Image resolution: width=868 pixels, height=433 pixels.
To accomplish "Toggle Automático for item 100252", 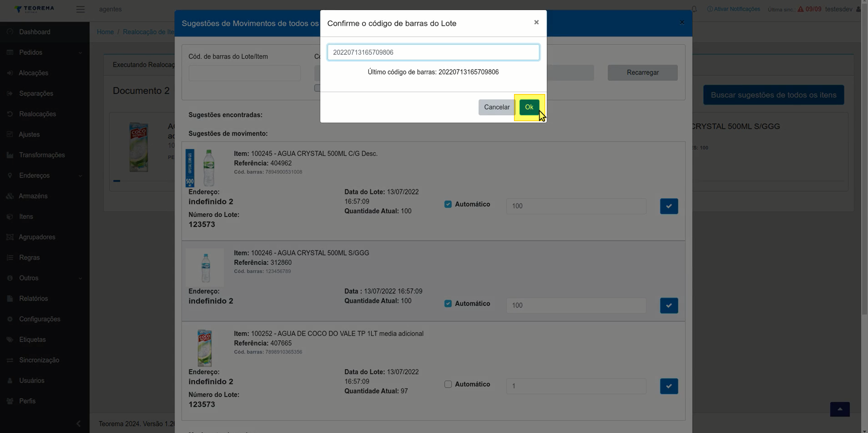I will pos(448,384).
